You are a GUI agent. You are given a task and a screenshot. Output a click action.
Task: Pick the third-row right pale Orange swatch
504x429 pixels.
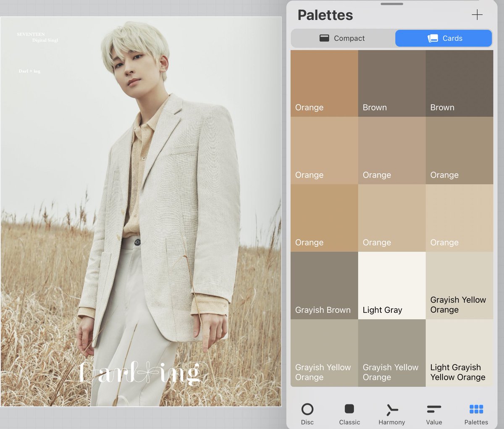click(459, 218)
